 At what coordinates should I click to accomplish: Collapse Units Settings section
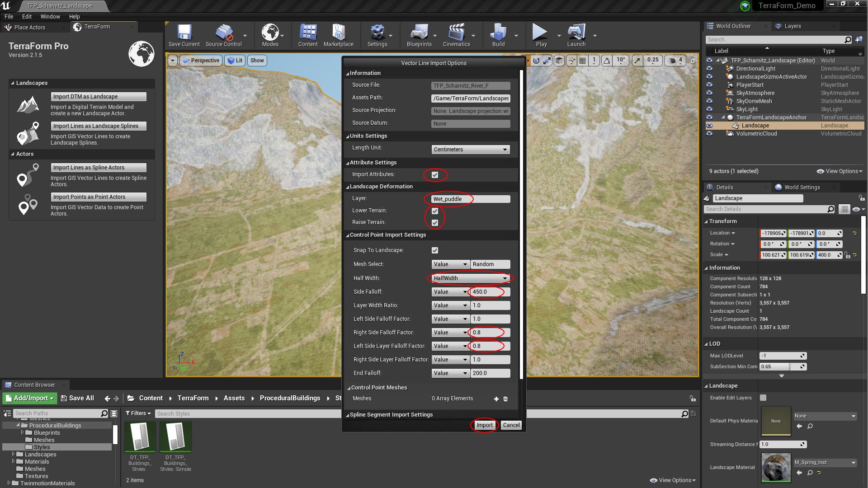coord(348,136)
